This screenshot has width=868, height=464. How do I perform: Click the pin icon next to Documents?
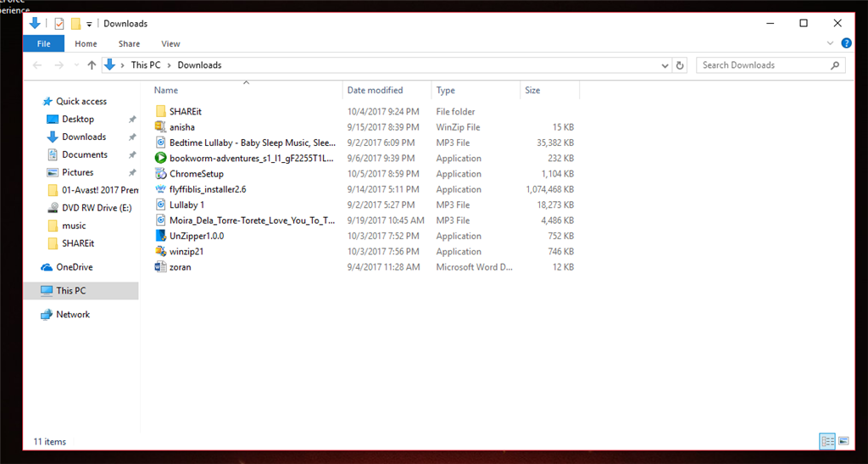[131, 155]
